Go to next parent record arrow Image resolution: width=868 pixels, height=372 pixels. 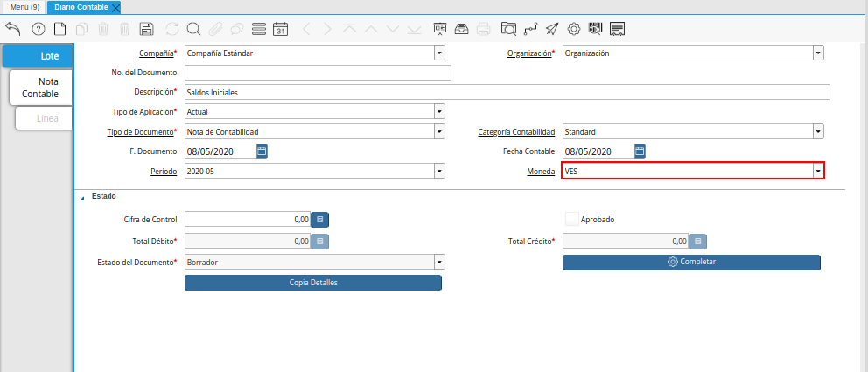(x=328, y=29)
